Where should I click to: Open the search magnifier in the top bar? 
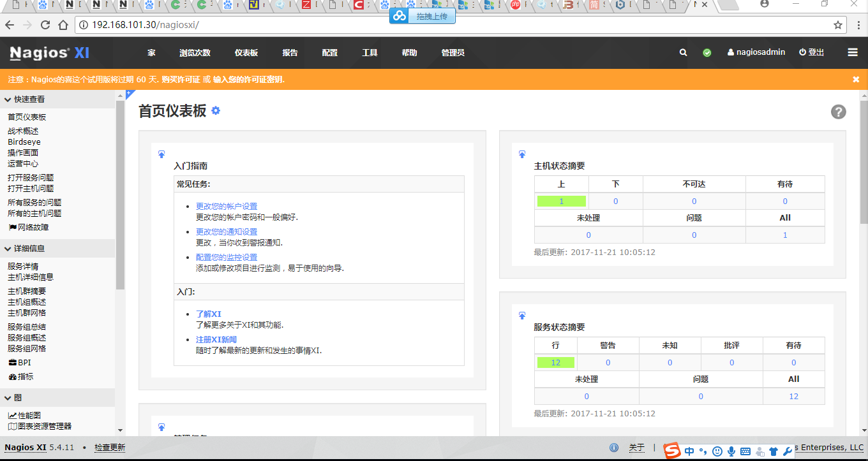tap(683, 53)
